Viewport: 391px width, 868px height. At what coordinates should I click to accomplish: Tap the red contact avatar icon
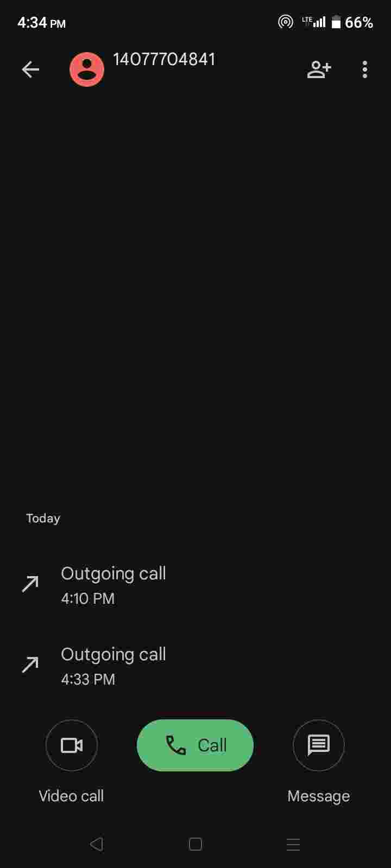point(87,69)
